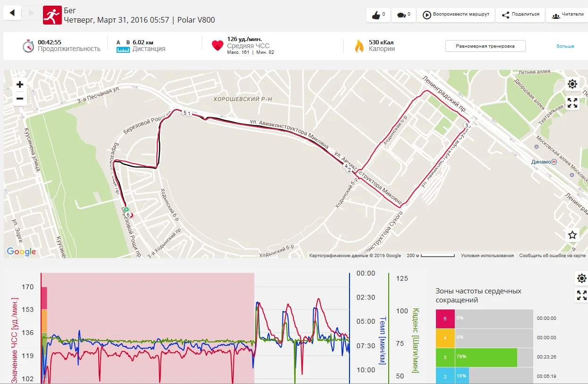The image size is (588, 384).
Task: Click the forward arrow to next workout
Action: (31, 13)
